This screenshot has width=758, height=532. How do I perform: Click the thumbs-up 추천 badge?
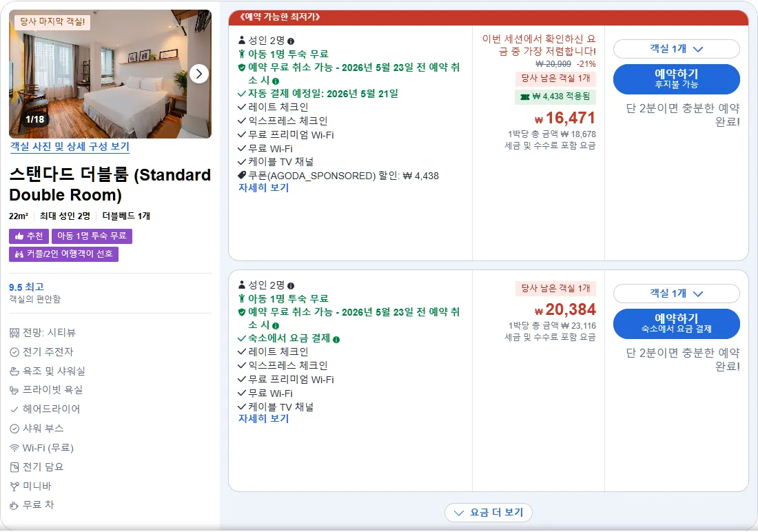point(29,236)
